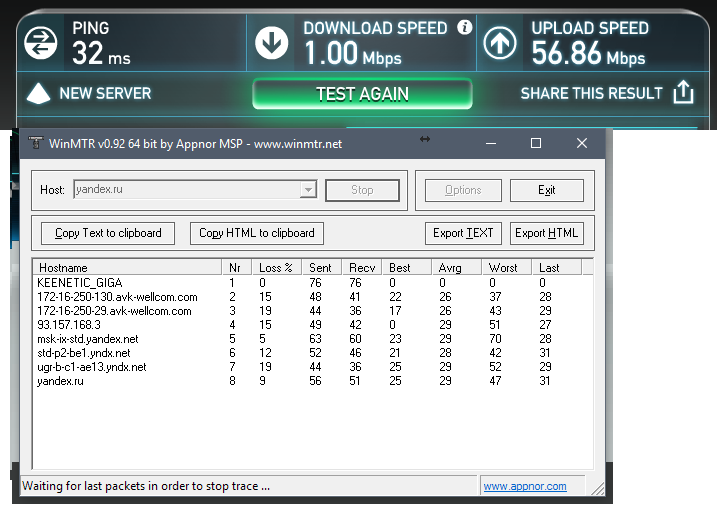Click the Hostname column header

click(127, 267)
